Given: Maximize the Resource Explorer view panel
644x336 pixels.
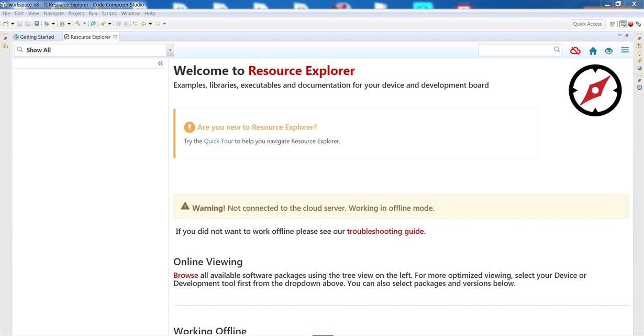Looking at the screenshot, I should pos(627,35).
